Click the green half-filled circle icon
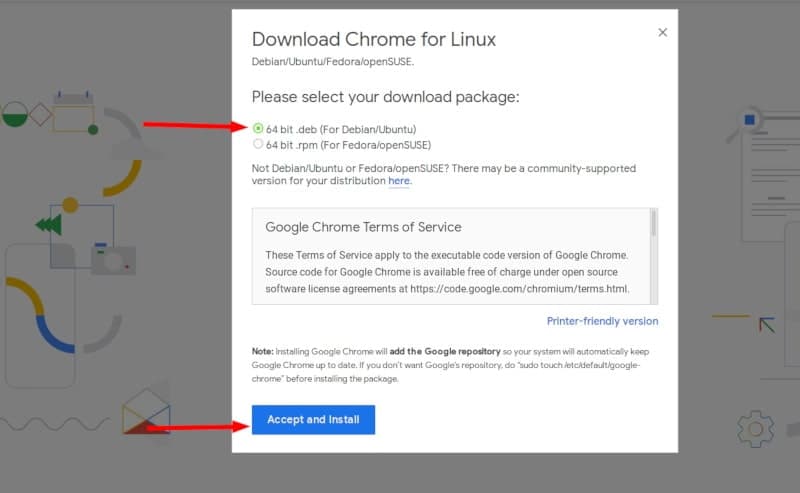800x493 pixels. tap(15, 114)
